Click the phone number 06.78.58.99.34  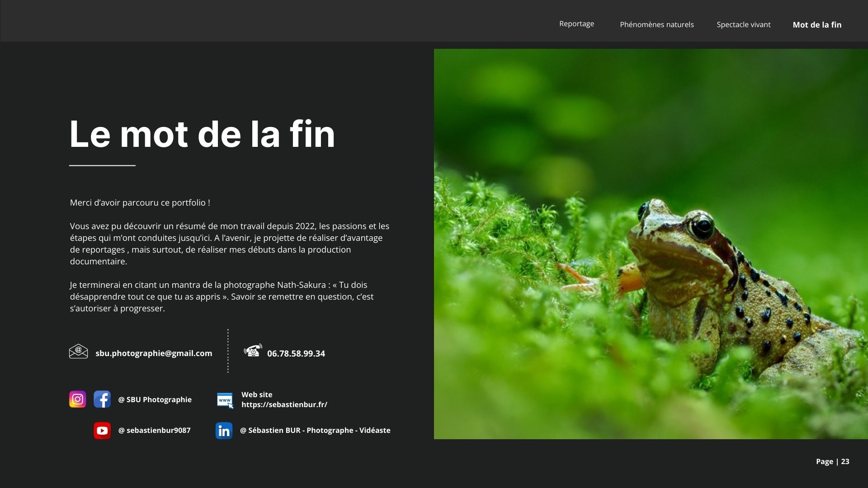point(296,354)
